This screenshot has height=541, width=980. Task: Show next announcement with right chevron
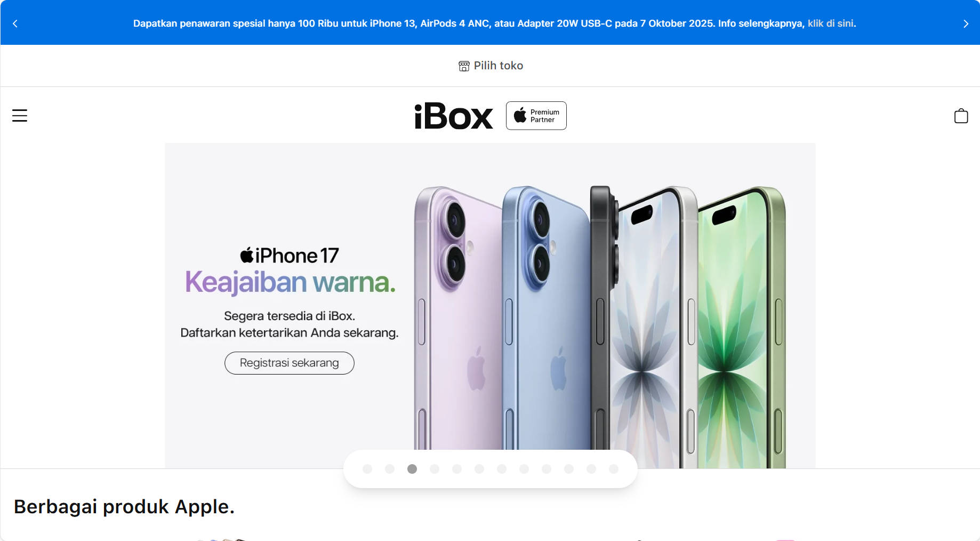pyautogui.click(x=966, y=23)
